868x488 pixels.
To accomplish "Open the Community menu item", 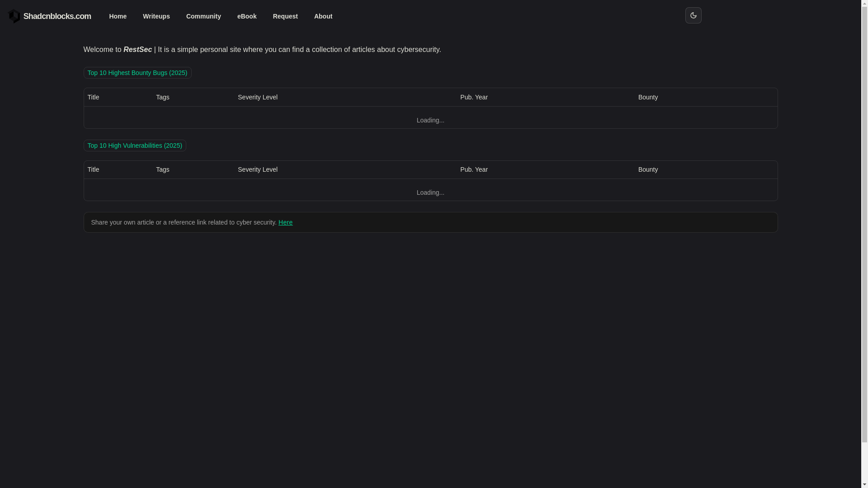I will (x=203, y=16).
